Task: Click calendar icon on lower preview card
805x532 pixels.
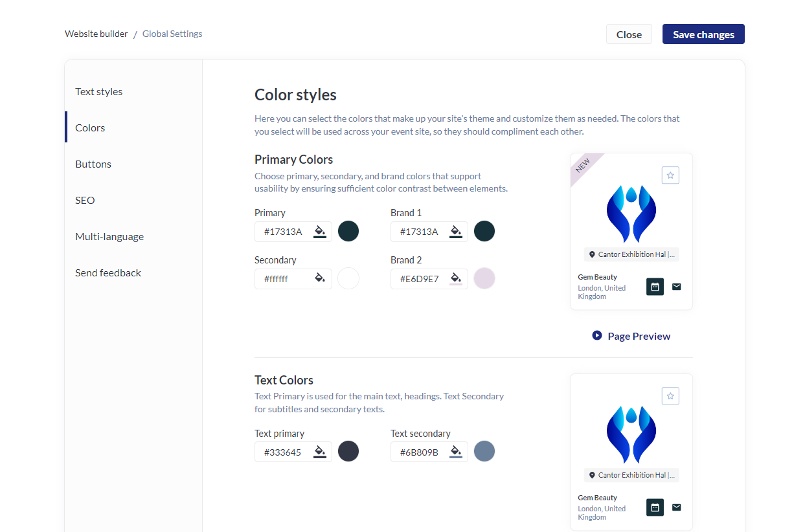Action: pyautogui.click(x=655, y=507)
